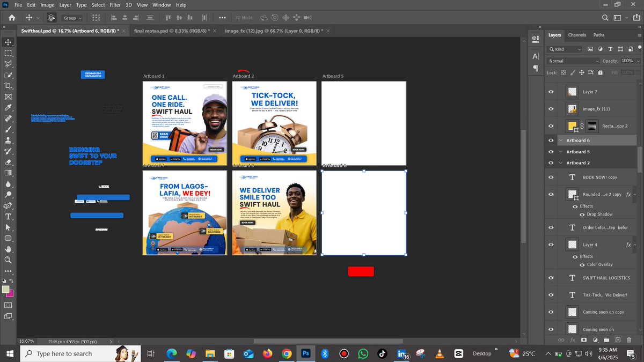Select the Crop tool
Screen dimensions: 644x362
(x=8, y=86)
